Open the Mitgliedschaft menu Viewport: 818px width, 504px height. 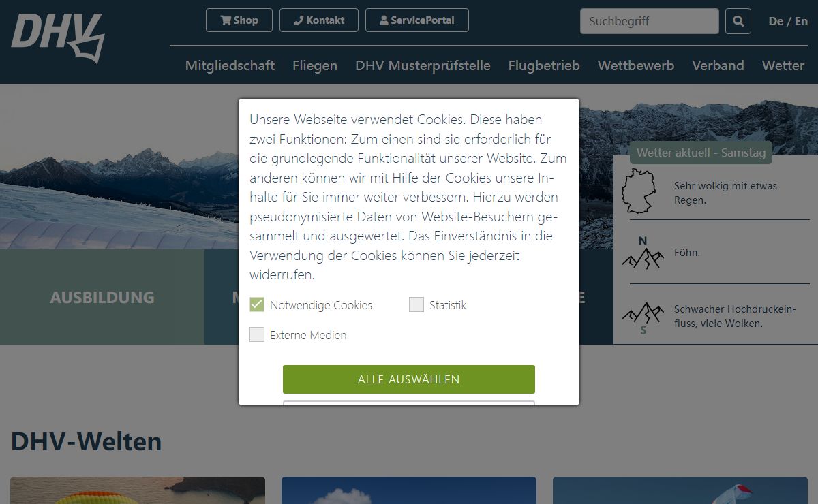pyautogui.click(x=230, y=65)
